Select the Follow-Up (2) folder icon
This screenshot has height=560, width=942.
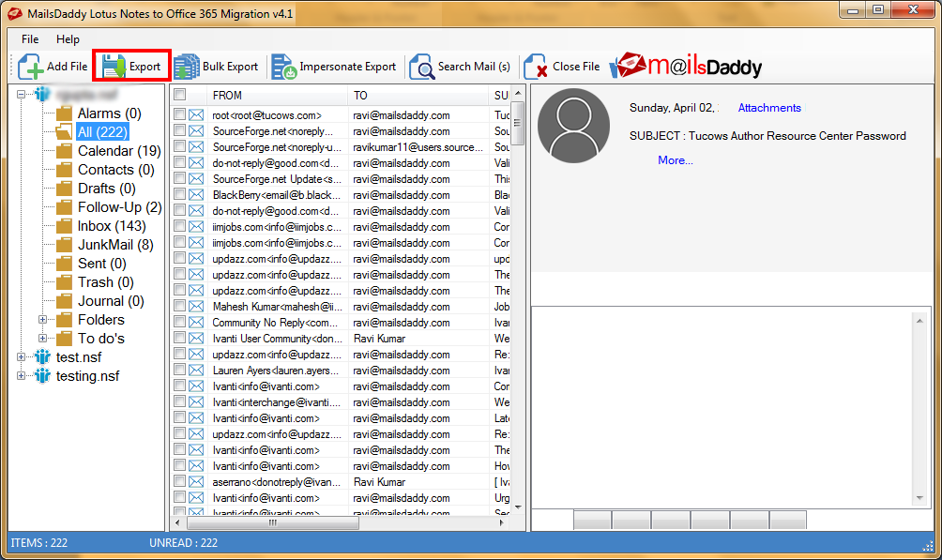64,207
